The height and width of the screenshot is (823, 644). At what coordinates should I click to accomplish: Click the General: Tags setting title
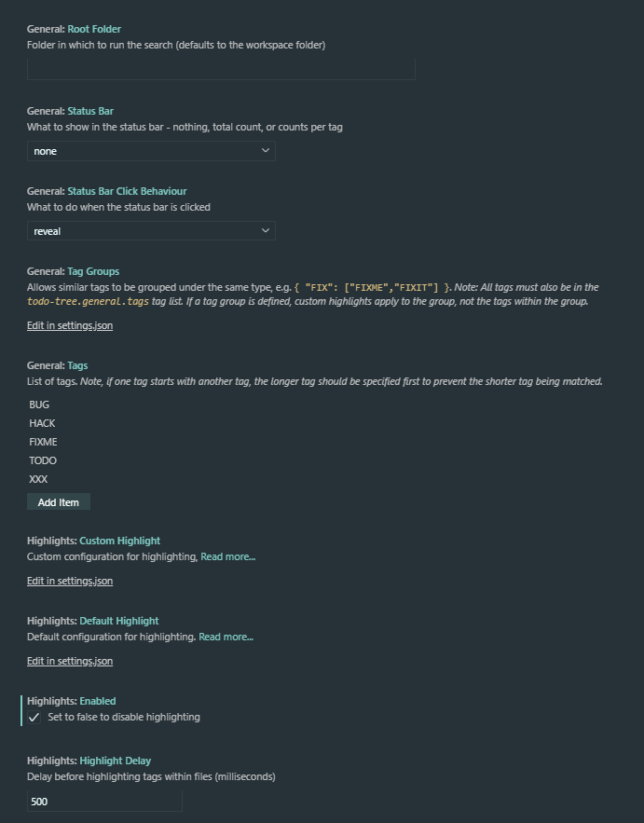(x=57, y=365)
